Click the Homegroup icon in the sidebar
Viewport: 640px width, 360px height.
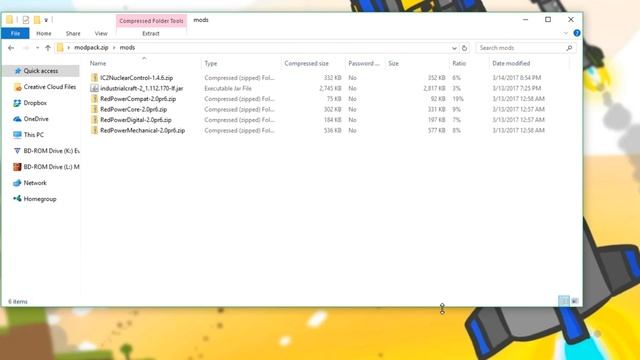17,199
